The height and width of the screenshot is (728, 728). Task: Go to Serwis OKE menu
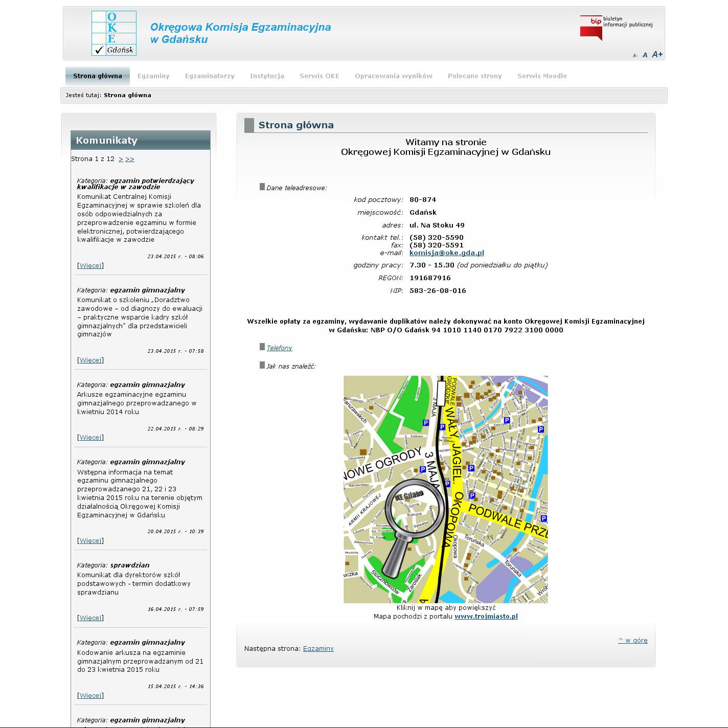320,76
